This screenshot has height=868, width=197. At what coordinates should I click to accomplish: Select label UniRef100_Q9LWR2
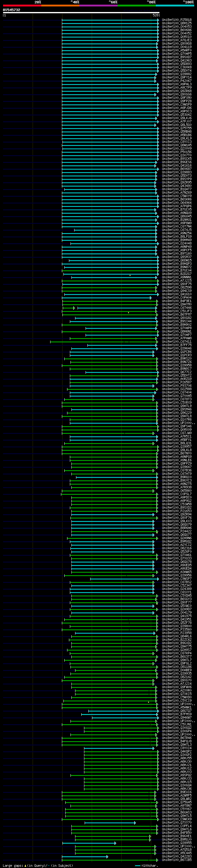point(177,799)
